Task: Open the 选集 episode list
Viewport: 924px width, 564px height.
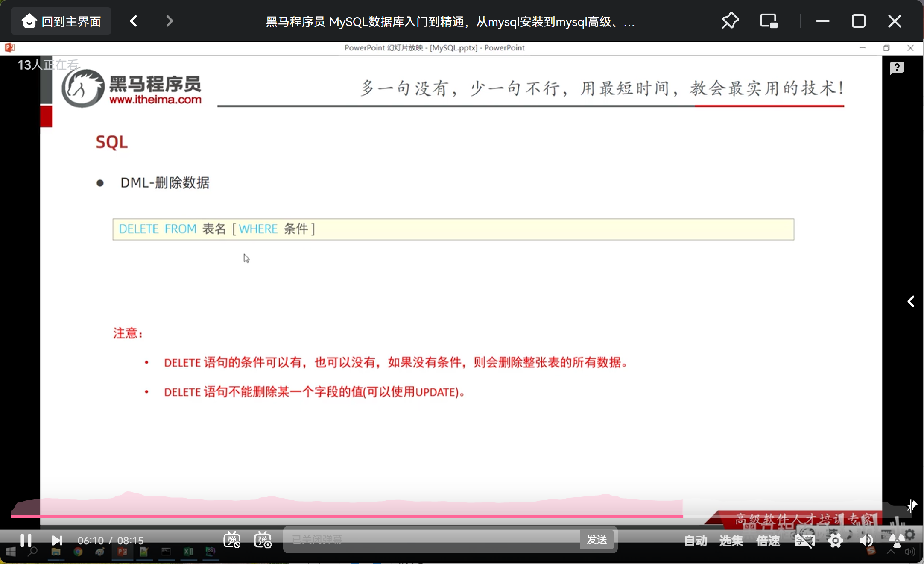Action: (731, 541)
